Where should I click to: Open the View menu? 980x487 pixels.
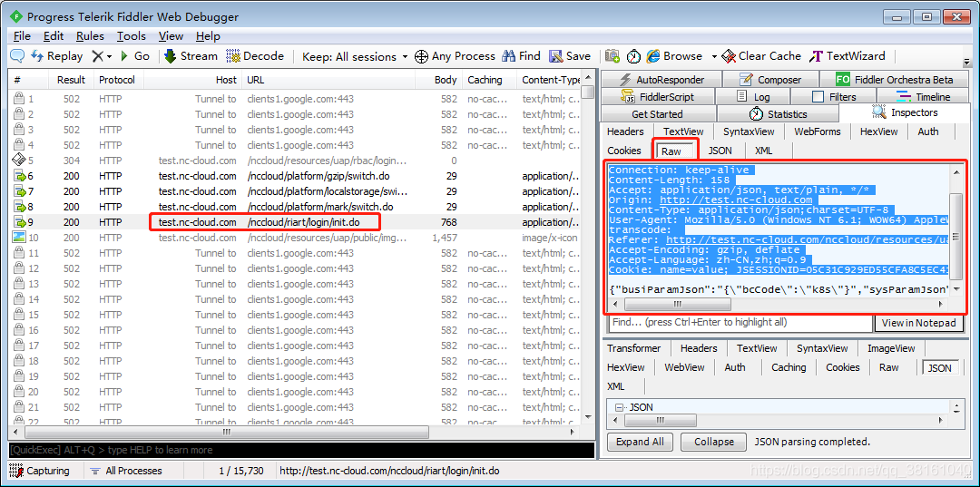coord(171,36)
